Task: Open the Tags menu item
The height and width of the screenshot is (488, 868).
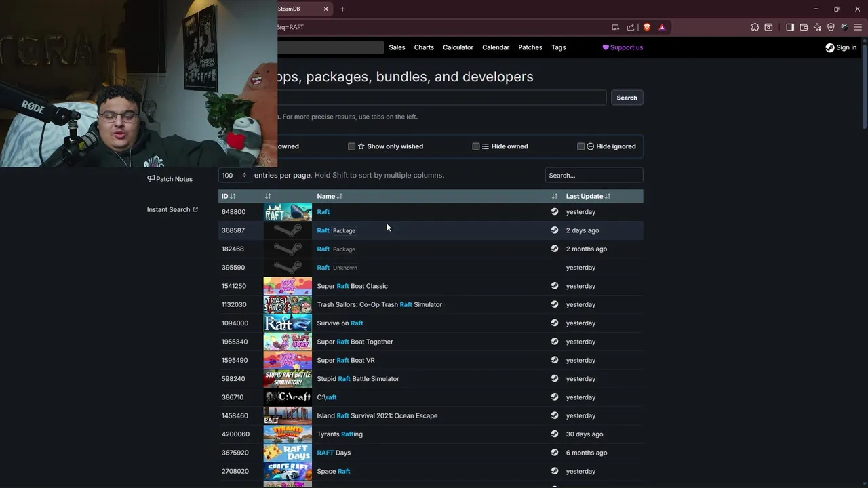Action: click(558, 47)
